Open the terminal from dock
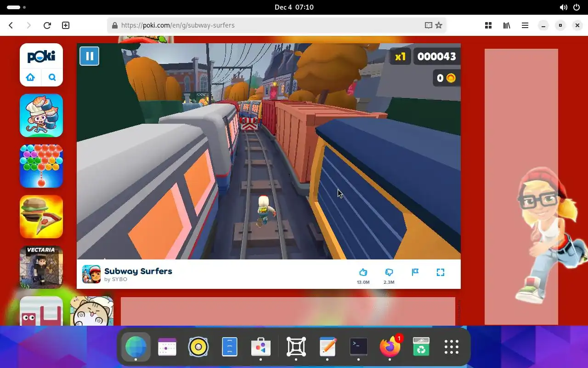Screen dimensions: 588x368 pos(359,347)
